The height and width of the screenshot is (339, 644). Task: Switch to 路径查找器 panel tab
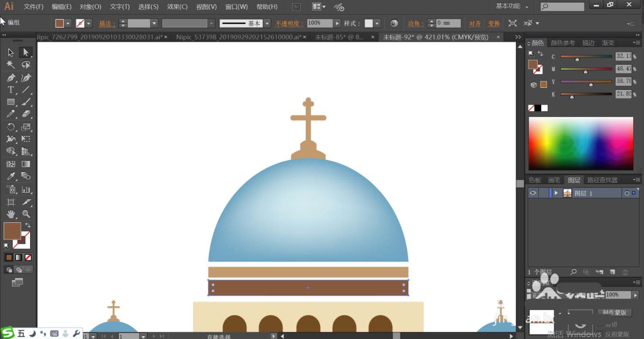[602, 180]
